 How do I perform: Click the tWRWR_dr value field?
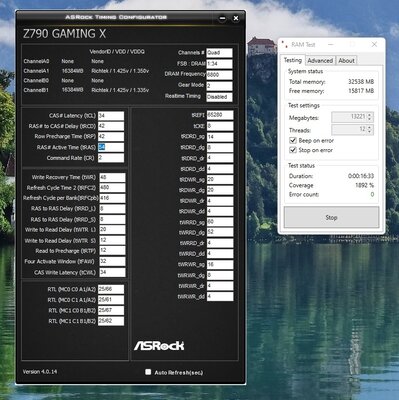[220, 286]
